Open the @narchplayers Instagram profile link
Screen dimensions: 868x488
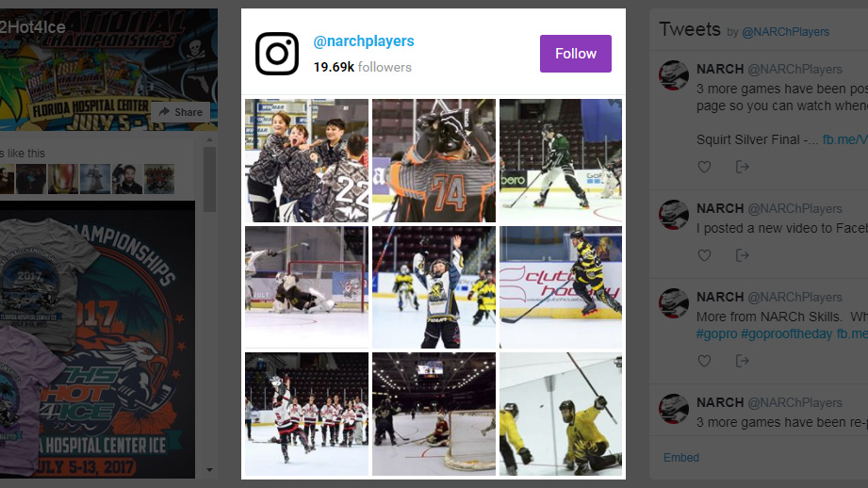pos(364,41)
